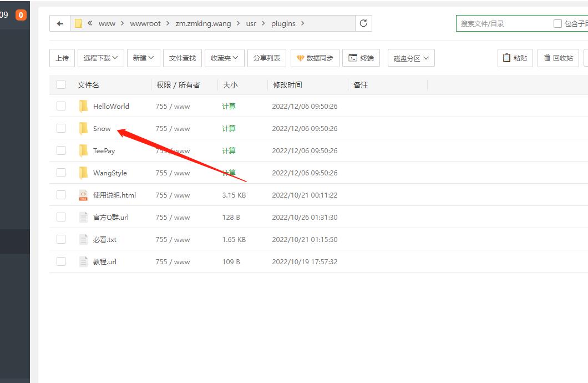This screenshot has height=383, width=588.
Task: Focus the 搜索文件/目录 search field
Action: pyautogui.click(x=502, y=23)
